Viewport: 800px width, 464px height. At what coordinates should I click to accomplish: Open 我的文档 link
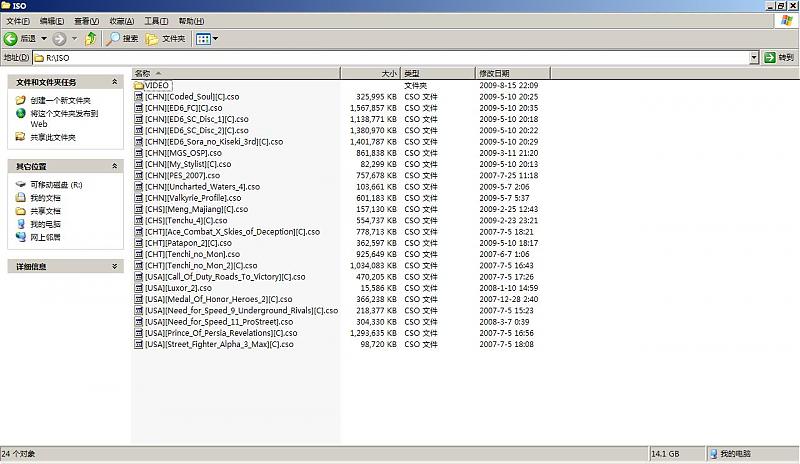coord(45,198)
